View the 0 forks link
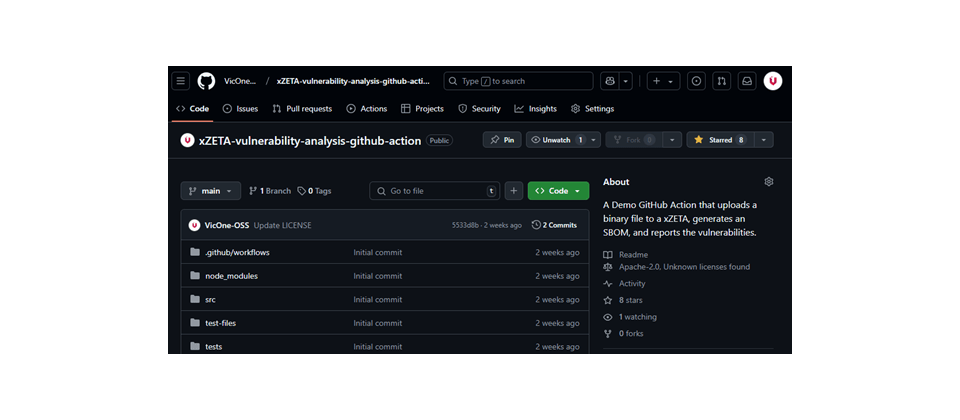The height and width of the screenshot is (420, 960). (x=623, y=334)
